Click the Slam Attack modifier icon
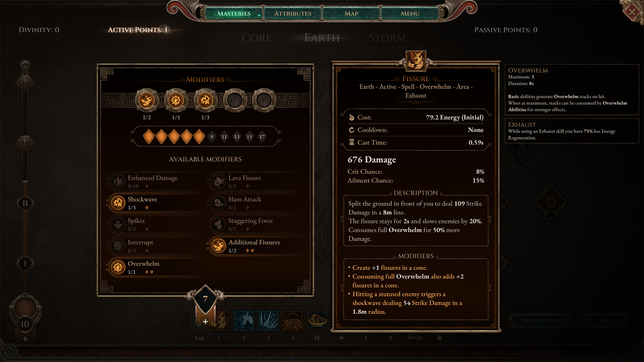This screenshot has height=362, width=644. 219,203
